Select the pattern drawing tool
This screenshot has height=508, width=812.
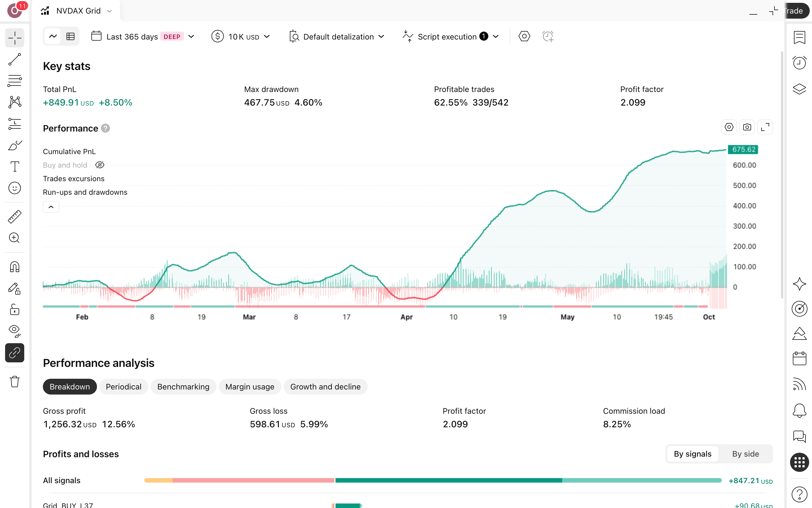click(14, 102)
